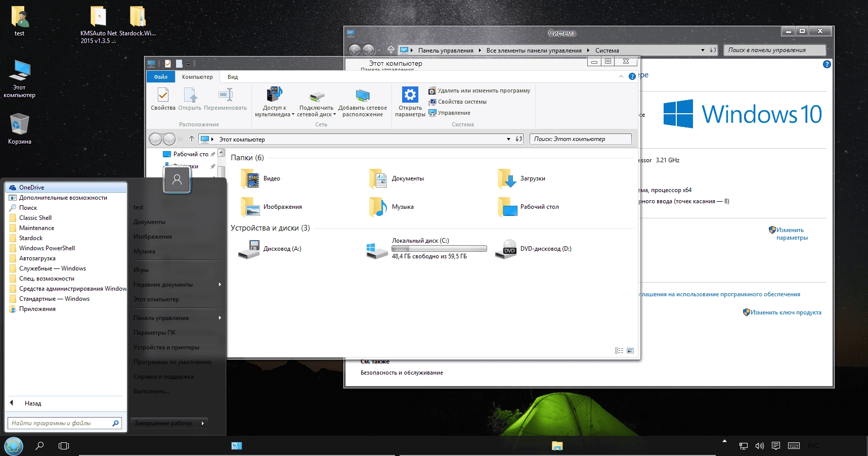
Task: Click System properties in the ribbon
Action: tap(457, 102)
